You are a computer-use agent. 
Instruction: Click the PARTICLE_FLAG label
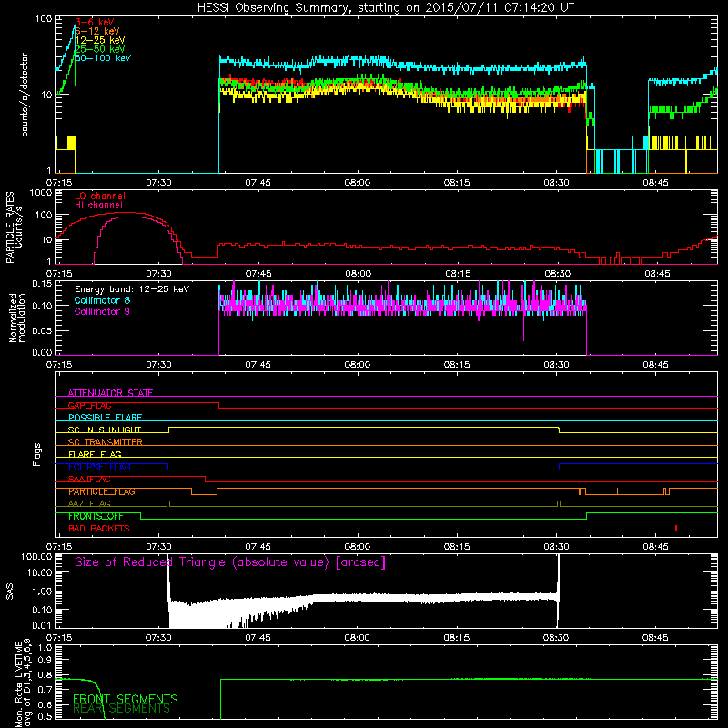coord(102,491)
